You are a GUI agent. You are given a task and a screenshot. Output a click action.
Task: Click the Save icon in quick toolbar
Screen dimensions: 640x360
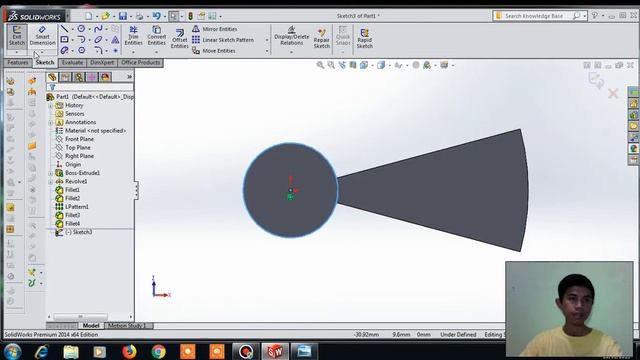point(122,16)
